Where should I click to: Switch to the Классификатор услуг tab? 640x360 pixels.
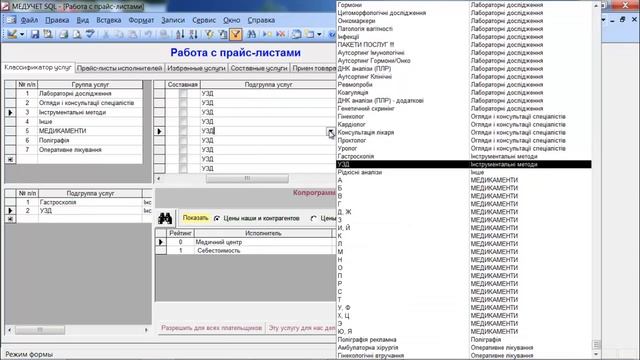click(38, 68)
